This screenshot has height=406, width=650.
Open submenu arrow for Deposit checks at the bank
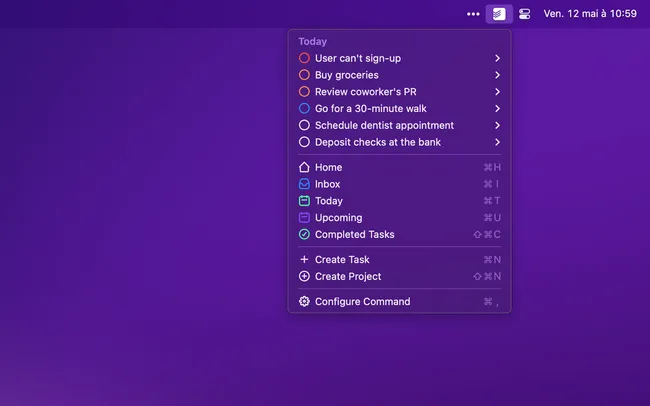[x=497, y=143]
